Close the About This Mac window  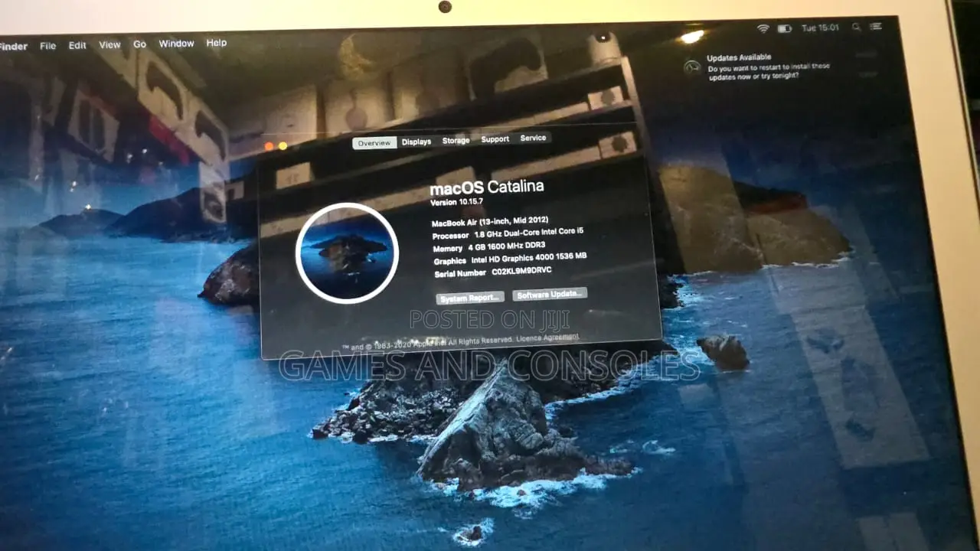(x=269, y=146)
